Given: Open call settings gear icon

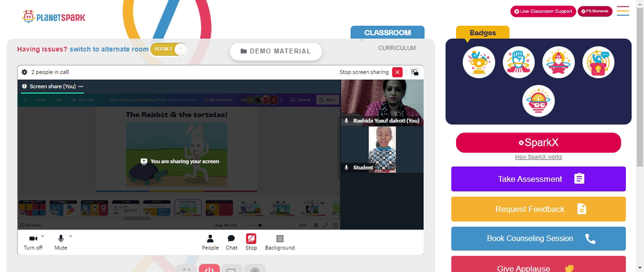Looking at the screenshot, I should (x=24, y=72).
